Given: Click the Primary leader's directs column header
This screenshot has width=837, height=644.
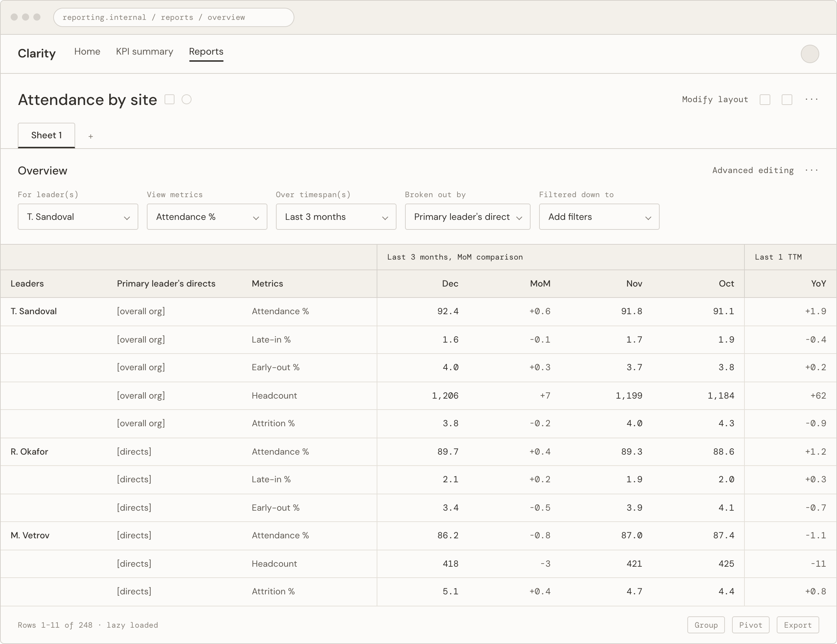Looking at the screenshot, I should 166,283.
